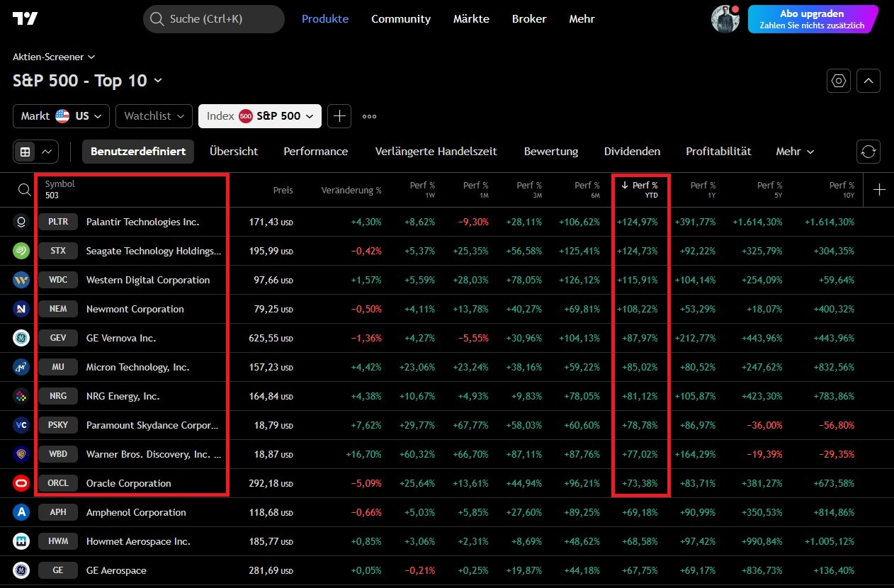Click the Western Digital logo icon
Screen dimensions: 894x588
tap(21, 280)
